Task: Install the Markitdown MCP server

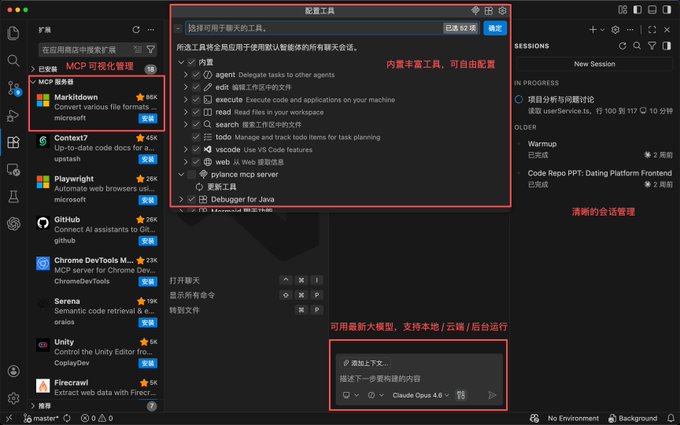Action: [147, 118]
